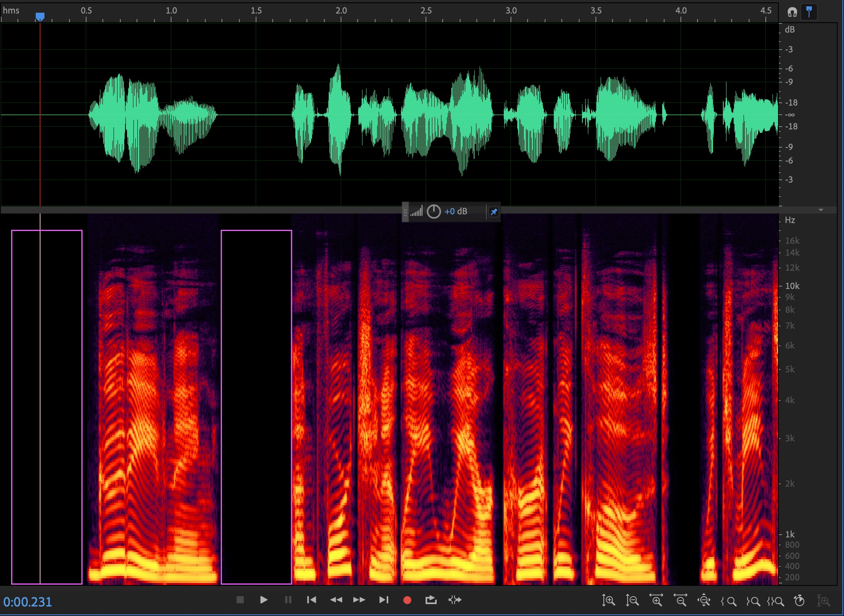Click Zoom Out Time magnifier
The height and width of the screenshot is (616, 844).
pos(680,601)
